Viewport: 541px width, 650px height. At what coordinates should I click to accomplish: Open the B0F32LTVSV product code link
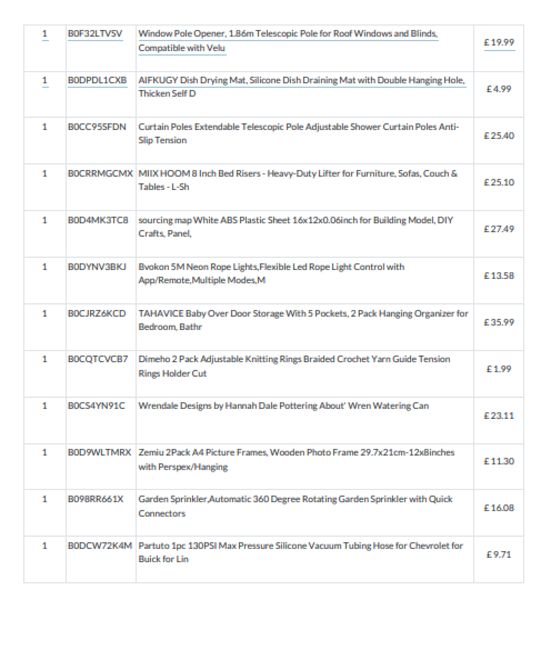point(95,34)
